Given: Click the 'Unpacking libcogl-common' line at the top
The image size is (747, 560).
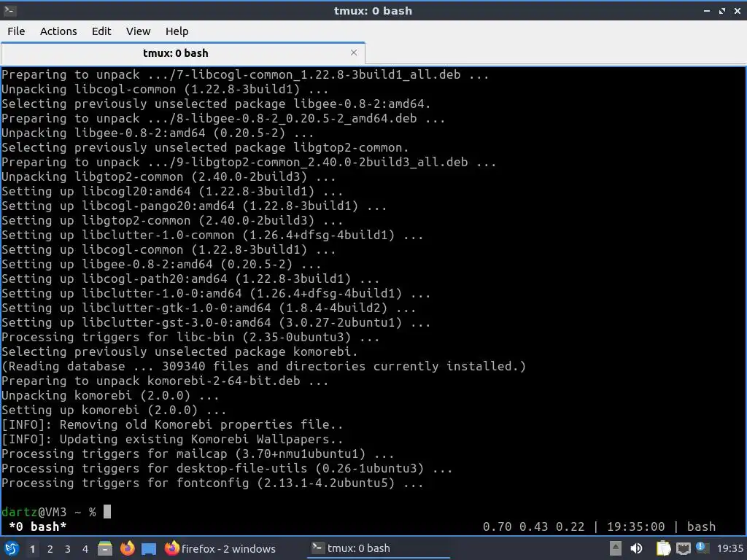Looking at the screenshot, I should point(165,89).
